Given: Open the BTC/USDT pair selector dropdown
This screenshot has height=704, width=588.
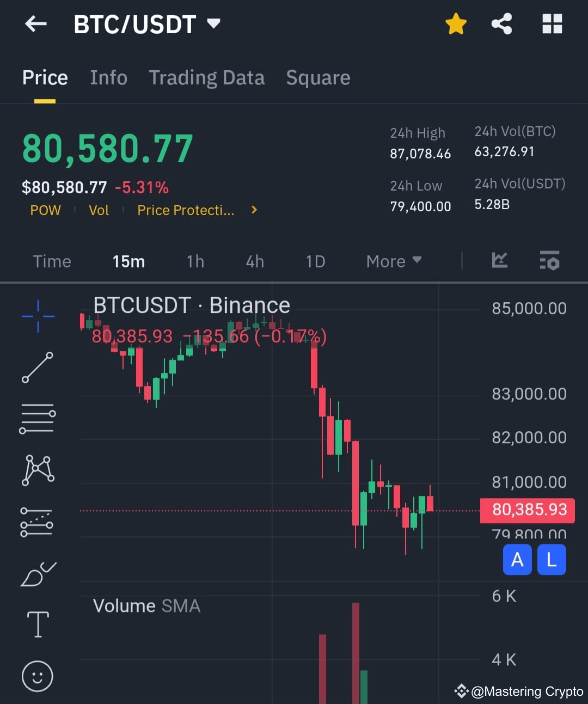Looking at the screenshot, I should coord(147,24).
